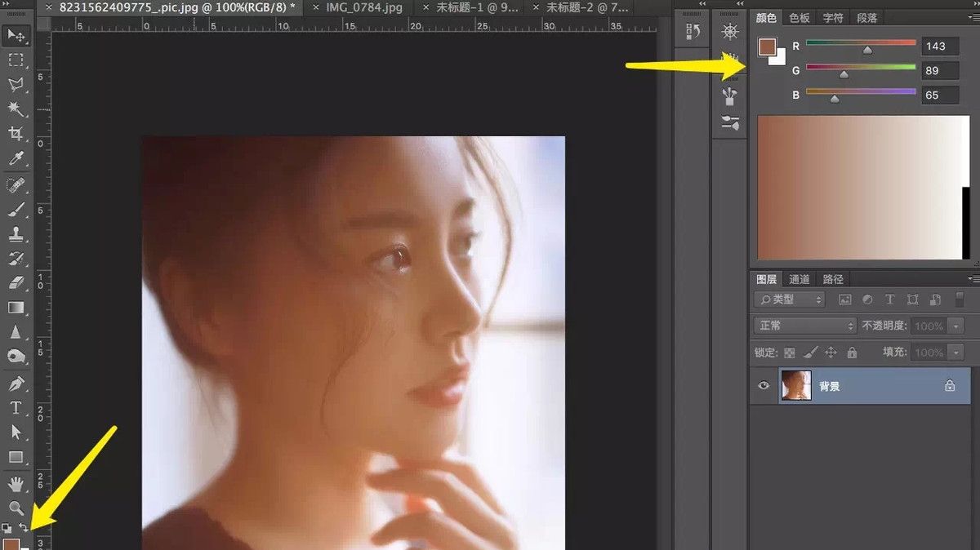
Task: Toggle shape layer filter
Action: pos(913,299)
